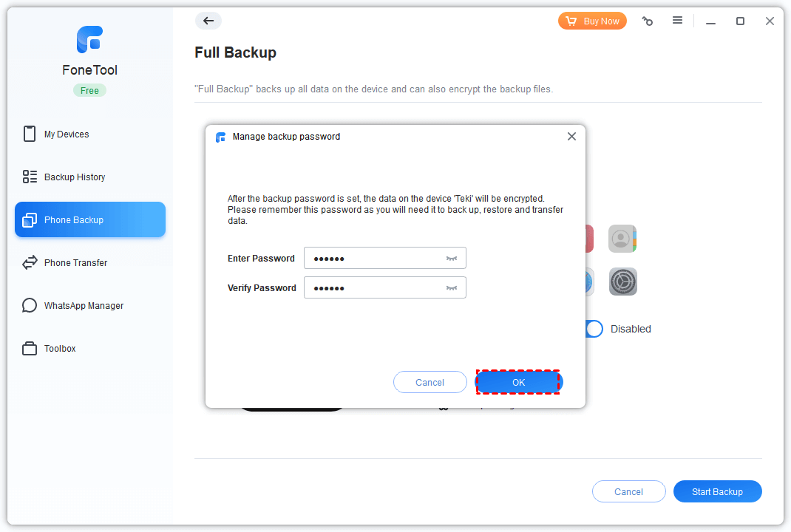The height and width of the screenshot is (532, 791).
Task: Toggle the backup encryption switch
Action: pyautogui.click(x=594, y=329)
